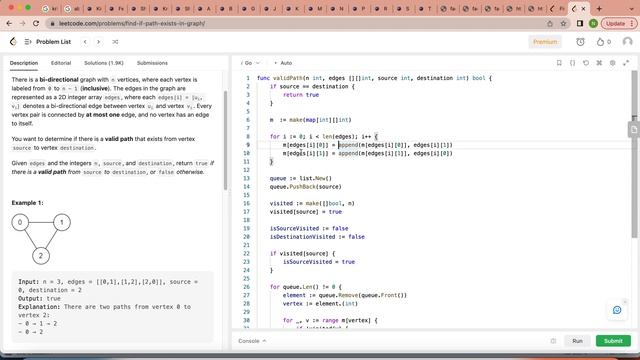640x360 pixels.
Task: Switch to the Editorial tab
Action: [x=61, y=63]
